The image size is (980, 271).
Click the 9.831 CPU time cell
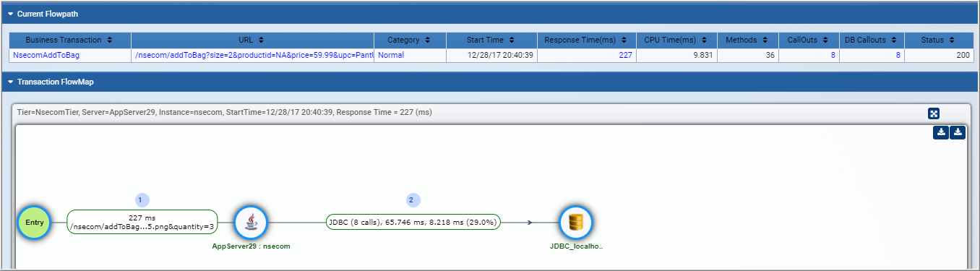click(676, 55)
